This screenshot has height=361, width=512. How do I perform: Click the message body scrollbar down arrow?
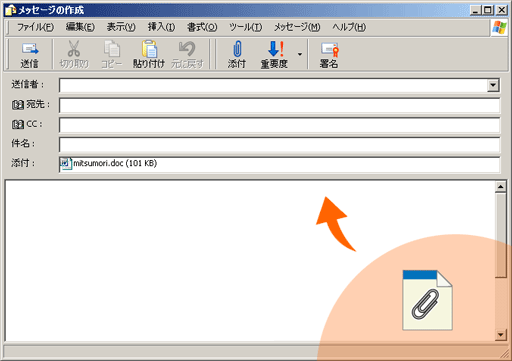tap(500, 334)
